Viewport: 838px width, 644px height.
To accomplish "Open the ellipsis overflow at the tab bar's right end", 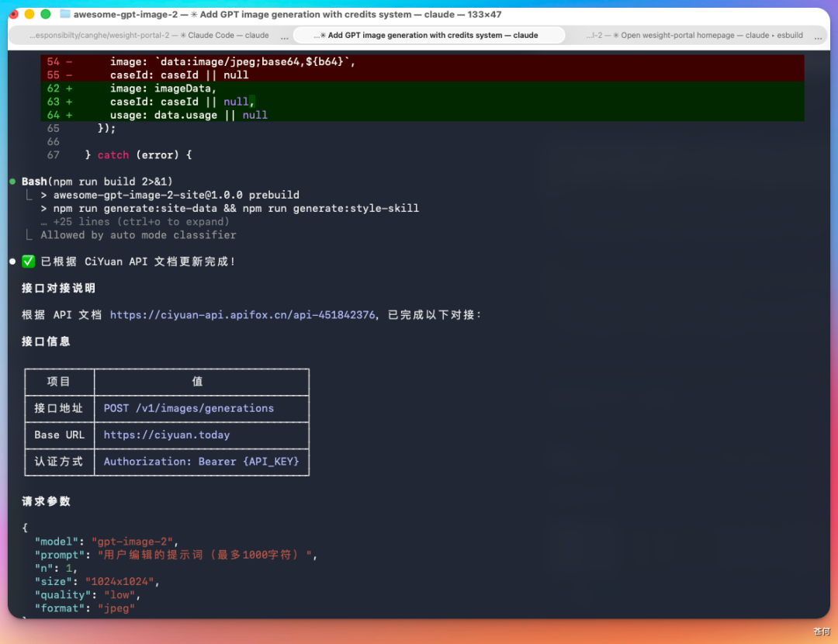I will [x=818, y=36].
